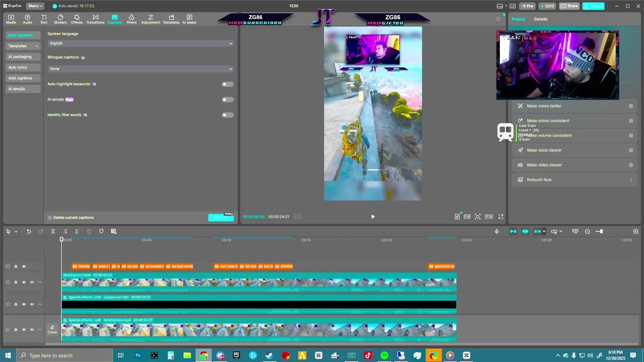The height and width of the screenshot is (362, 644).
Task: Open the Text panel
Action: [44, 19]
